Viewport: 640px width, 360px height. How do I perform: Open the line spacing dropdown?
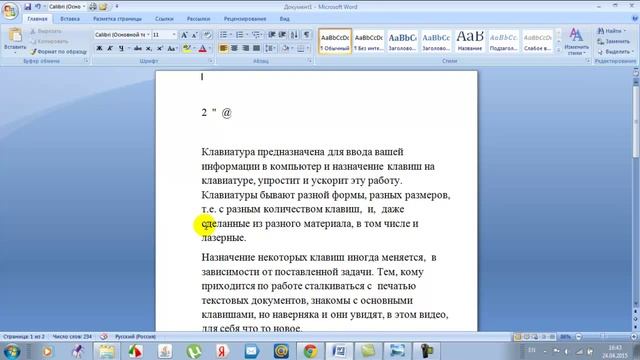tap(270, 49)
